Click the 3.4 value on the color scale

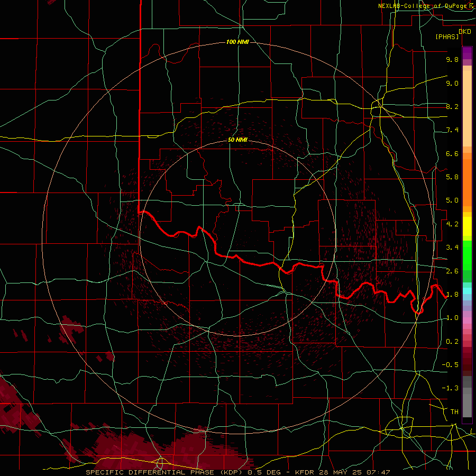452,248
